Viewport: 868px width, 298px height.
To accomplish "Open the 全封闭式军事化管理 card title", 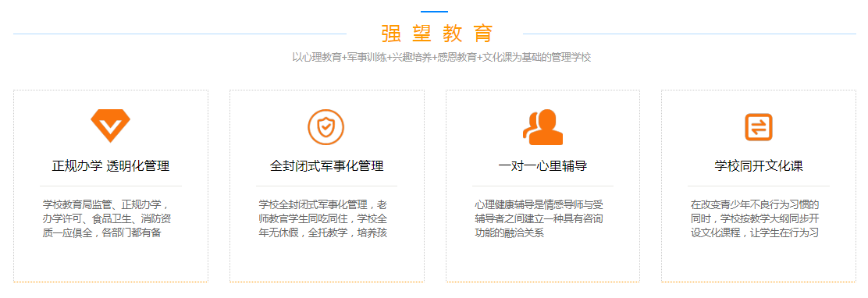I will [x=326, y=166].
